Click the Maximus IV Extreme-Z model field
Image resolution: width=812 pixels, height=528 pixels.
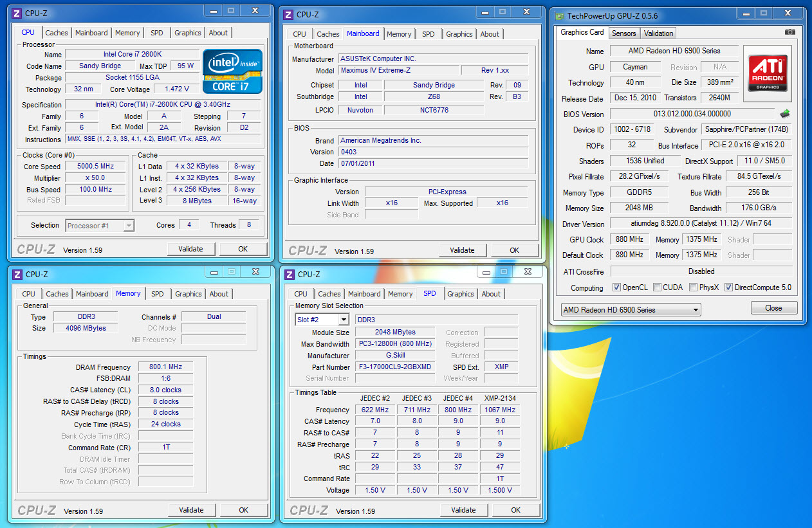398,70
